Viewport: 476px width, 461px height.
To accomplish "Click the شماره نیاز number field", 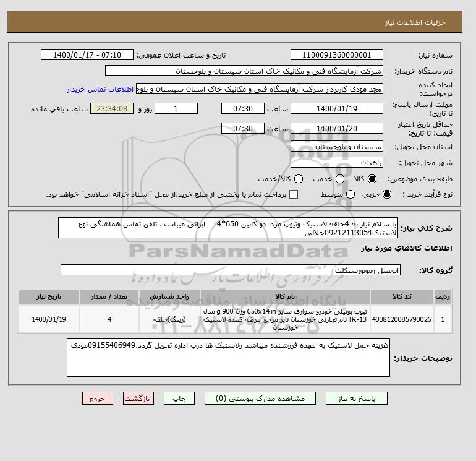I will (x=337, y=54).
